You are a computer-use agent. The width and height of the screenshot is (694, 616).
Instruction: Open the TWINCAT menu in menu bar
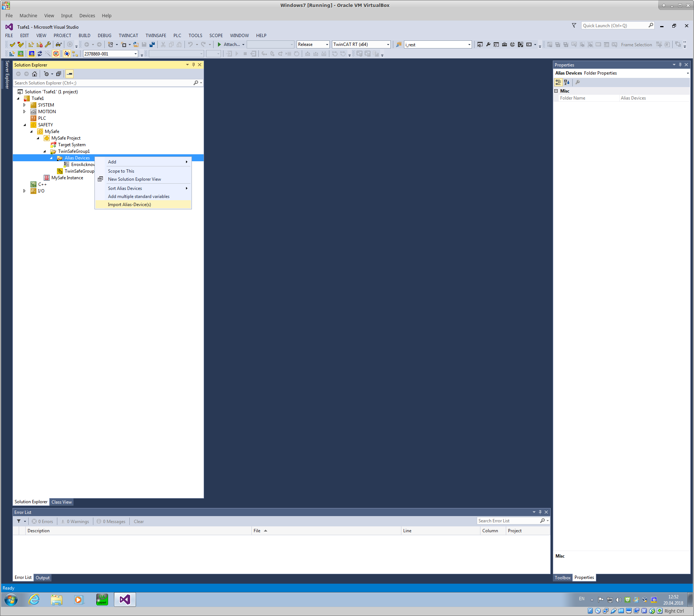[x=128, y=36]
